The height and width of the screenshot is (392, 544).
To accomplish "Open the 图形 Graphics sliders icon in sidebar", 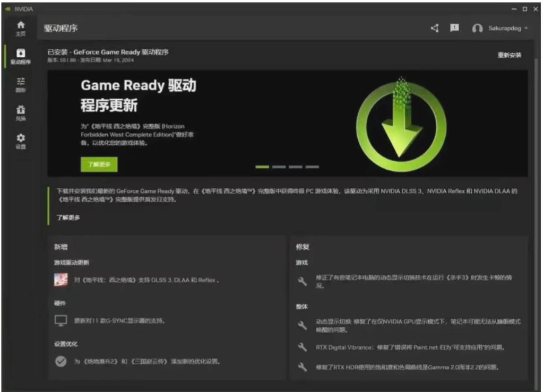I will 21,82.
